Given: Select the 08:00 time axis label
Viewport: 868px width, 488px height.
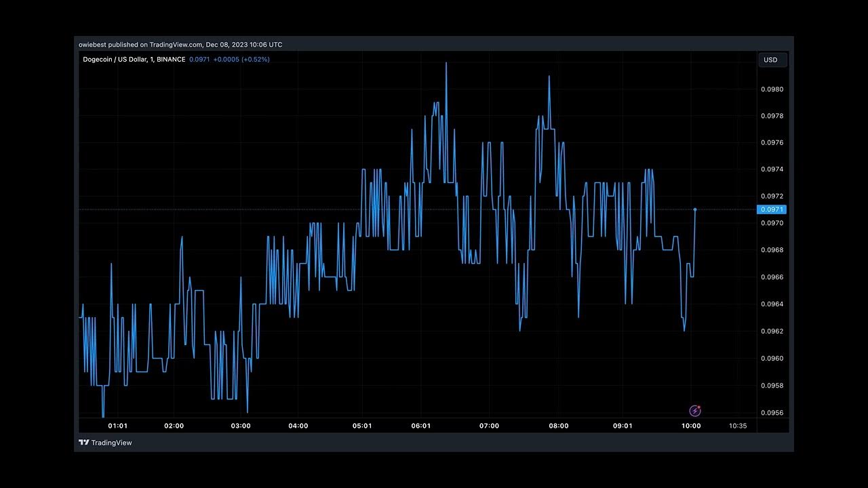Looking at the screenshot, I should tap(559, 426).
